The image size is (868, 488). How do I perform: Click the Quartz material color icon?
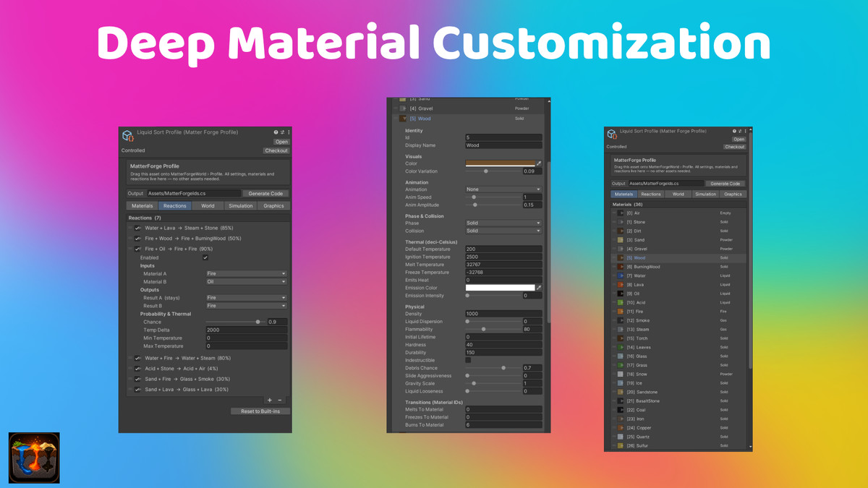coord(621,437)
